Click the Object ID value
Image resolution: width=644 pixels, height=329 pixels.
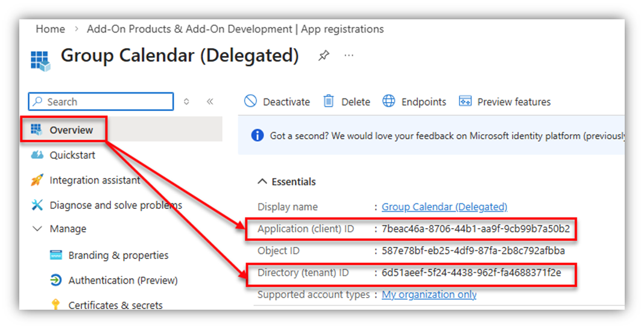tap(473, 251)
